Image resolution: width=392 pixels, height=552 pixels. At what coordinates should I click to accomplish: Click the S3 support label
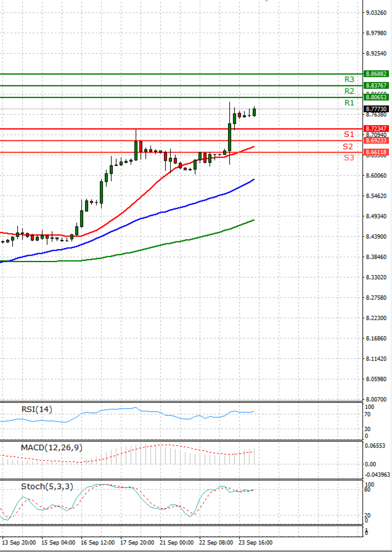pyautogui.click(x=349, y=158)
